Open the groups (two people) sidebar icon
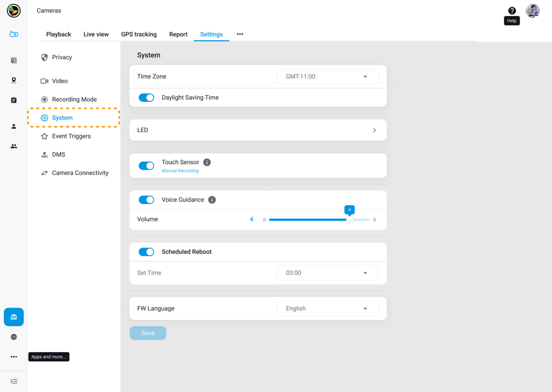 13,146
